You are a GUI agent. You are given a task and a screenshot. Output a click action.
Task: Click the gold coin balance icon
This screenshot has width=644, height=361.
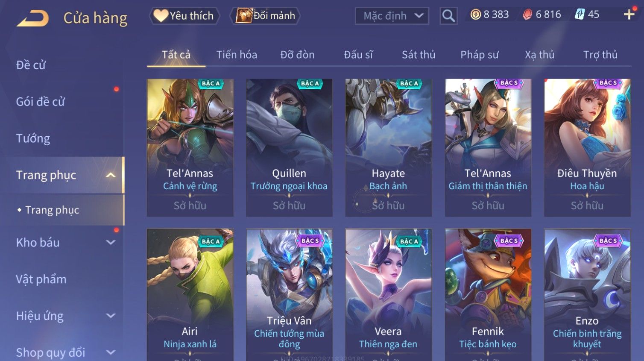(x=475, y=15)
